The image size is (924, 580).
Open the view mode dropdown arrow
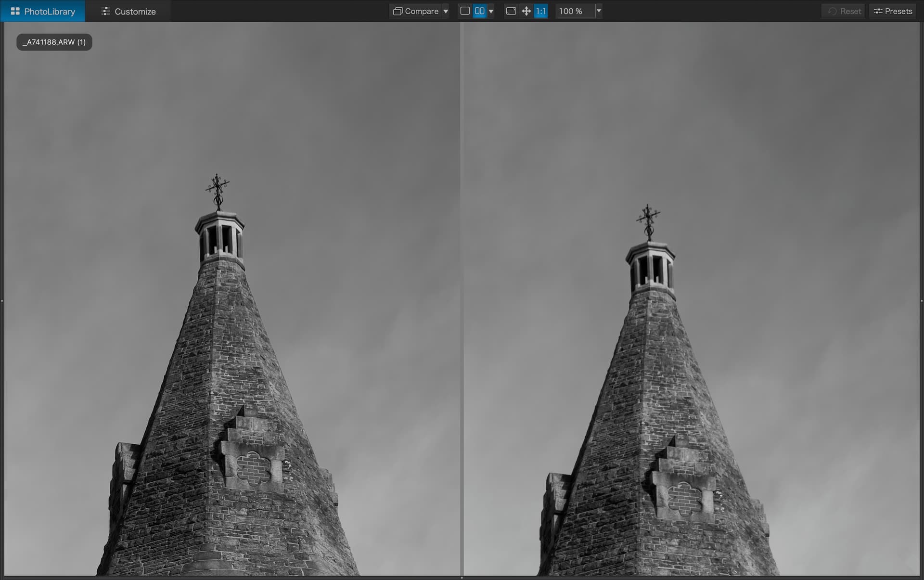(x=491, y=11)
